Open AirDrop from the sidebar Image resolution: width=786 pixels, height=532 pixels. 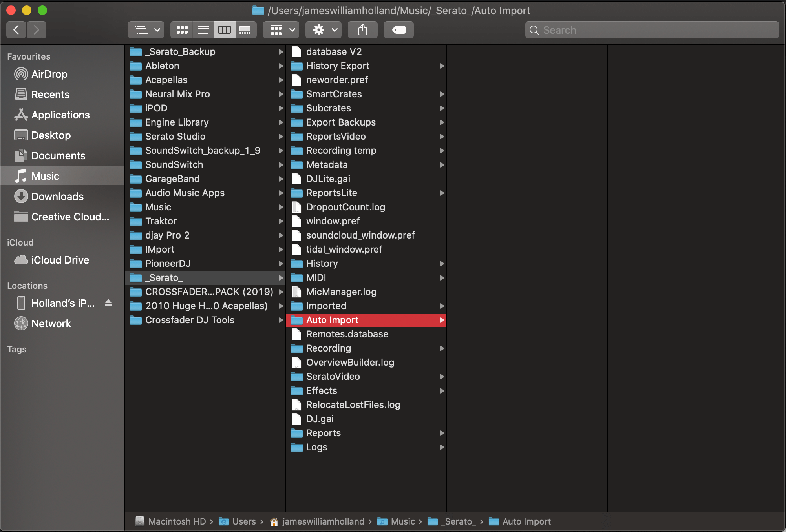(48, 74)
